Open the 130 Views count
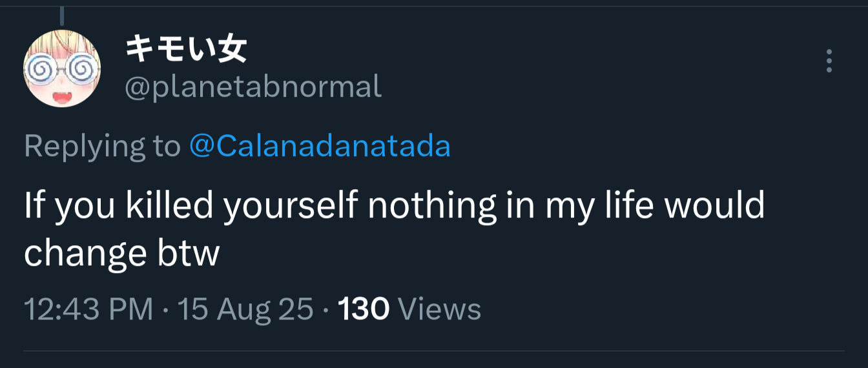 (x=409, y=309)
